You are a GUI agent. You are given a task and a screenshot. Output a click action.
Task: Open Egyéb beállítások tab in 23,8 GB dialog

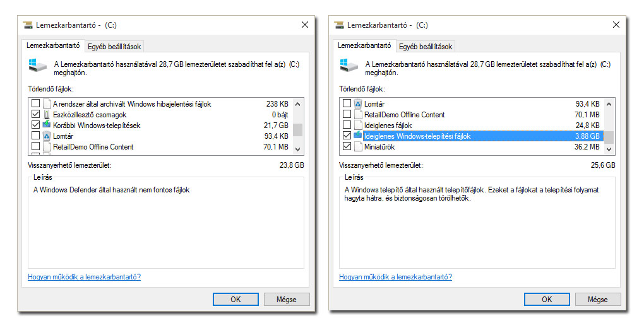[115, 46]
